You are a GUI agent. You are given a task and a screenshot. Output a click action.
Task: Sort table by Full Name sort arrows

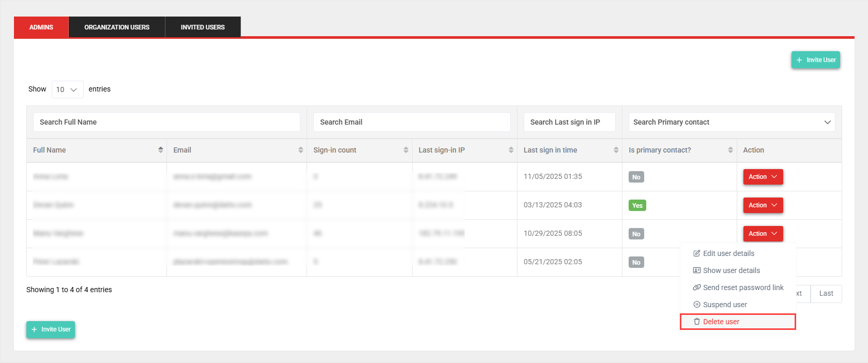coord(160,150)
